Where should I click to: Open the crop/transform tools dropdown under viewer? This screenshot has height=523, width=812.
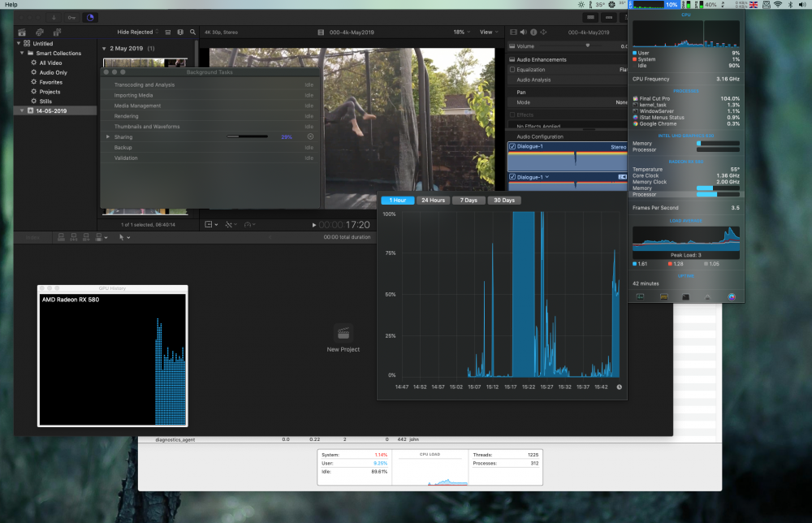(211, 225)
